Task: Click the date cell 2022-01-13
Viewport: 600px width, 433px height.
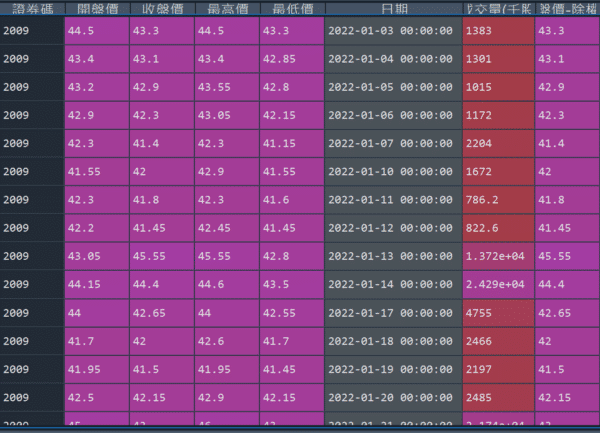Action: [393, 256]
